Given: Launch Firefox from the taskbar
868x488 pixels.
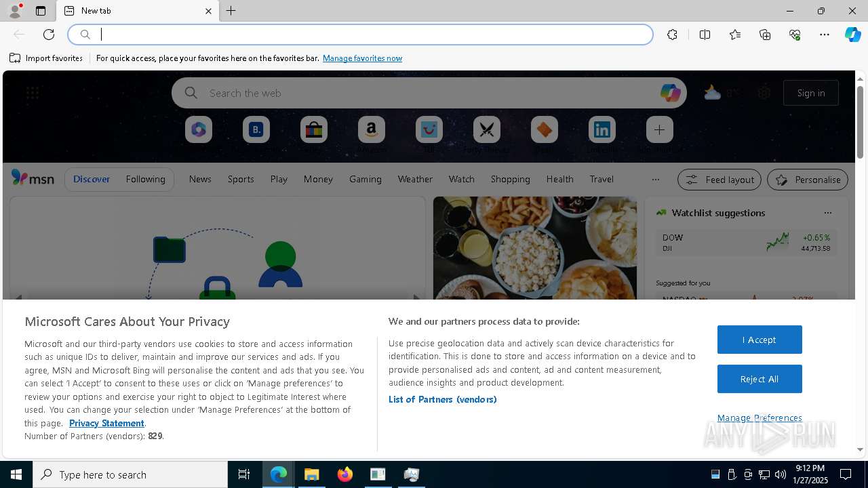Looking at the screenshot, I should (345, 474).
